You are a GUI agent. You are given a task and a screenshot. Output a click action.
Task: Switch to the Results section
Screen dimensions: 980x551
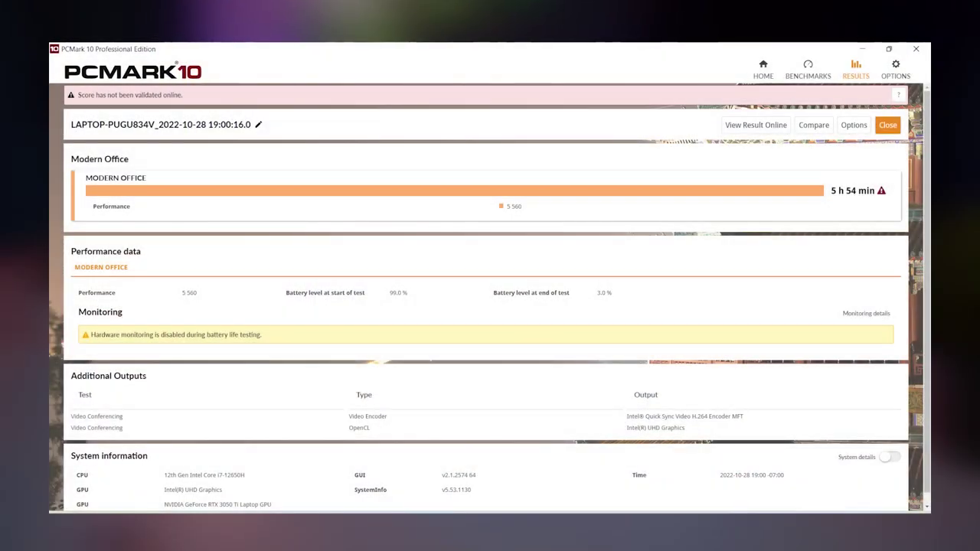pyautogui.click(x=855, y=69)
